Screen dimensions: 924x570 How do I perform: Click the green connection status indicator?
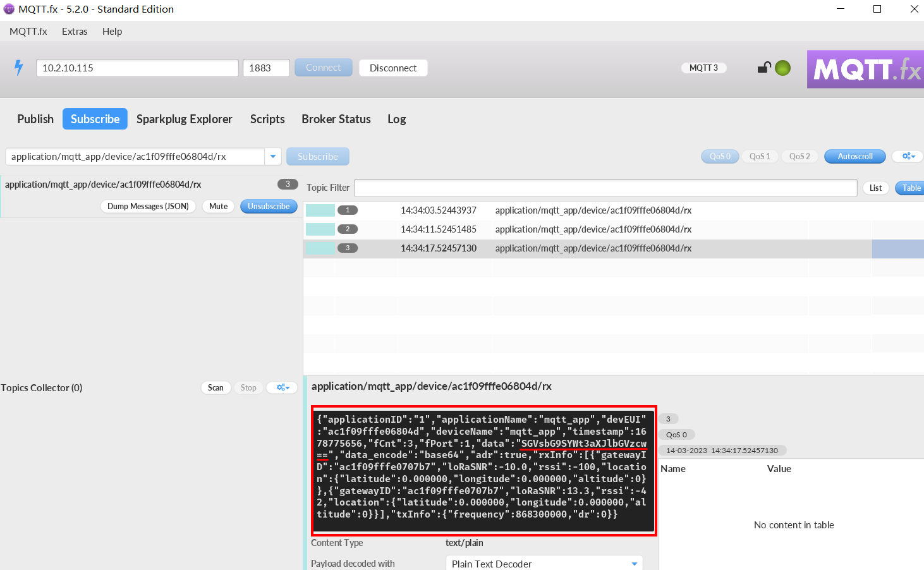pyautogui.click(x=782, y=68)
